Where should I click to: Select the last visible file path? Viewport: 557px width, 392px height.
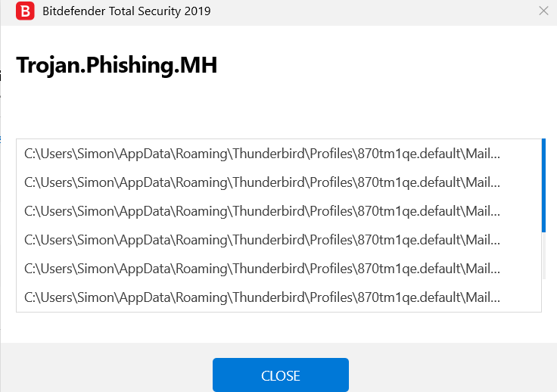(x=262, y=297)
